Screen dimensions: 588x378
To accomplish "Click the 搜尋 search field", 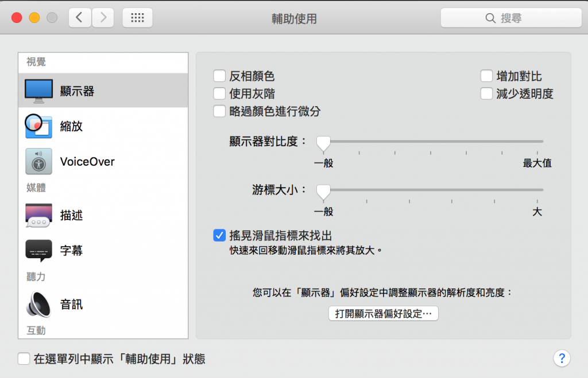I will click(x=505, y=18).
